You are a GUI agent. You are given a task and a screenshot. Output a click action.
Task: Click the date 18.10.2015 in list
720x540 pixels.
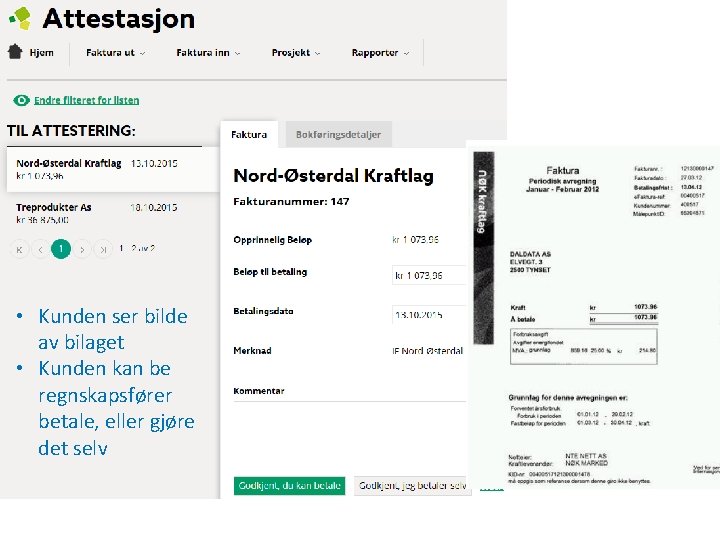tap(154, 208)
